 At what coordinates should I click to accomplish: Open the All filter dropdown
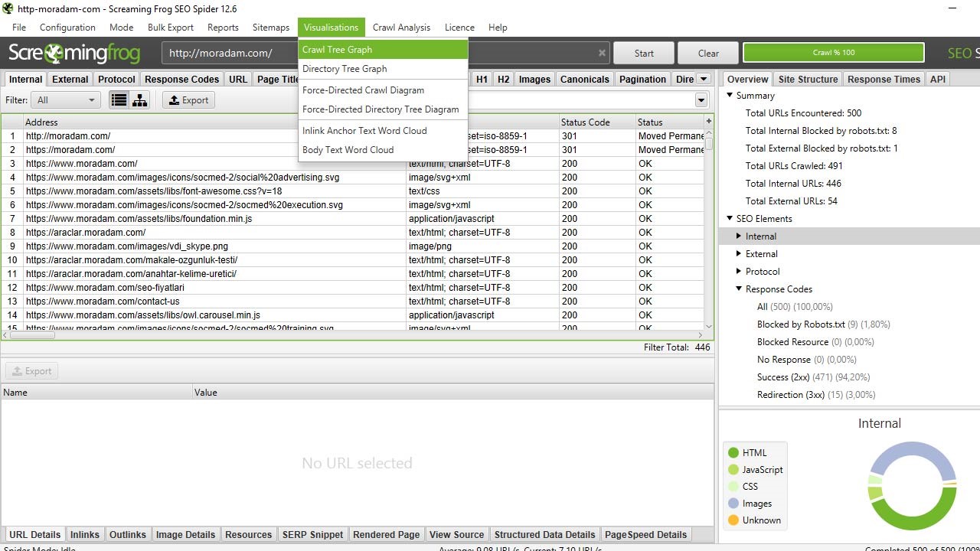[65, 100]
